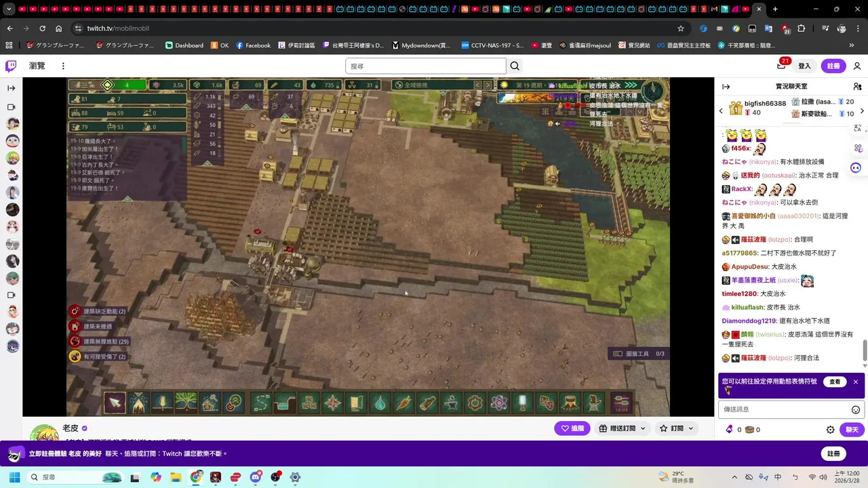The height and width of the screenshot is (488, 868).
Task: Dismiss the animated emote notice
Action: tap(856, 382)
